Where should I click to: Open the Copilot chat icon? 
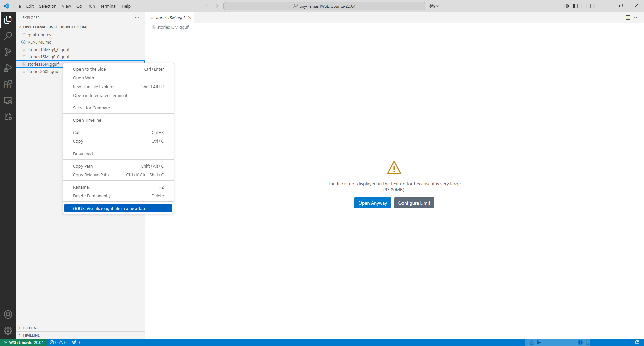pos(432,6)
